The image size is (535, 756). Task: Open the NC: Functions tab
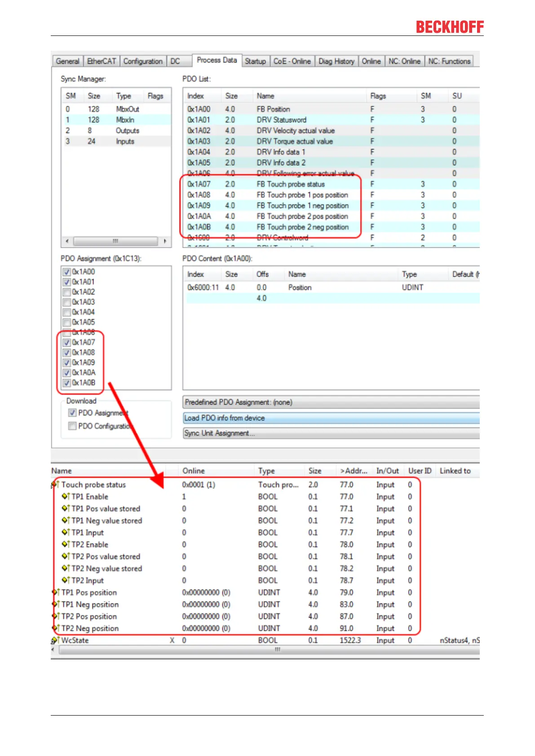(449, 61)
